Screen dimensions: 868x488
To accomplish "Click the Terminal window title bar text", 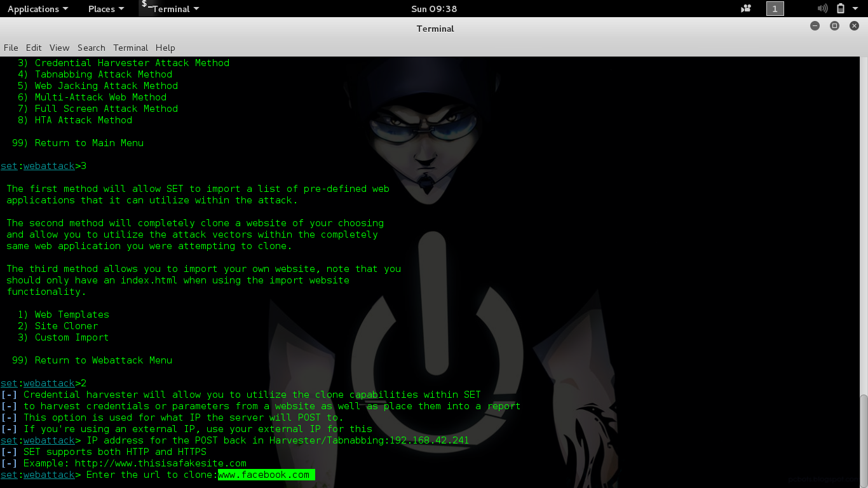I will coord(435,29).
